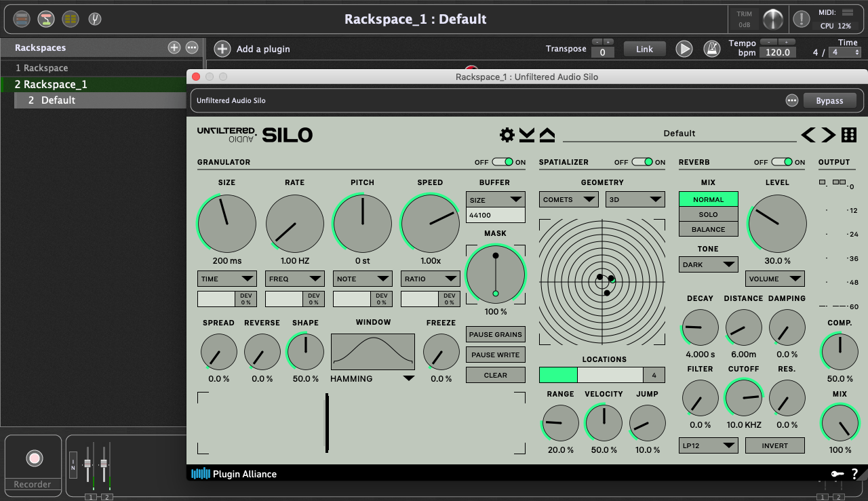Decrease transpose with minus stepper

596,42
